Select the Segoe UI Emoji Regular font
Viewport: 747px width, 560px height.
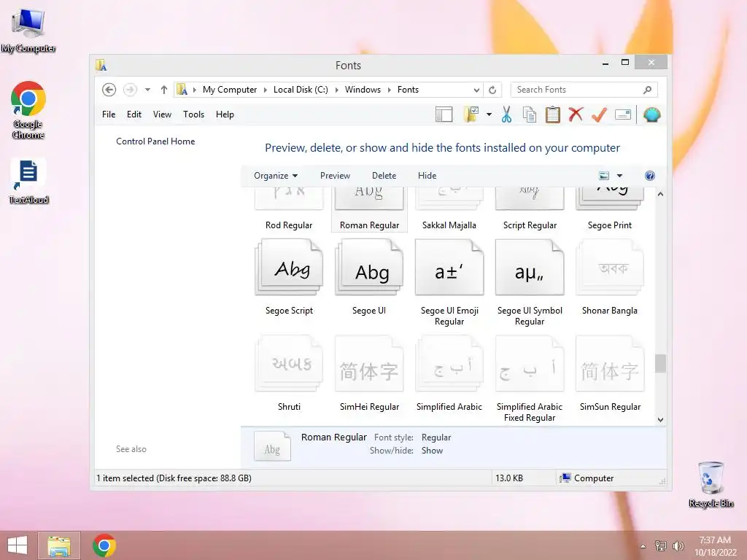click(x=449, y=283)
